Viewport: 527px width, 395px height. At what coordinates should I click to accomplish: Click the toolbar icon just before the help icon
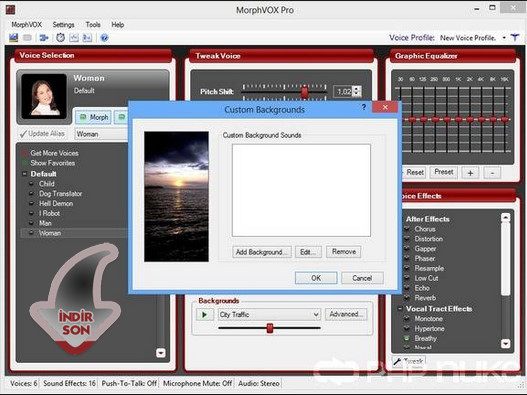click(87, 38)
